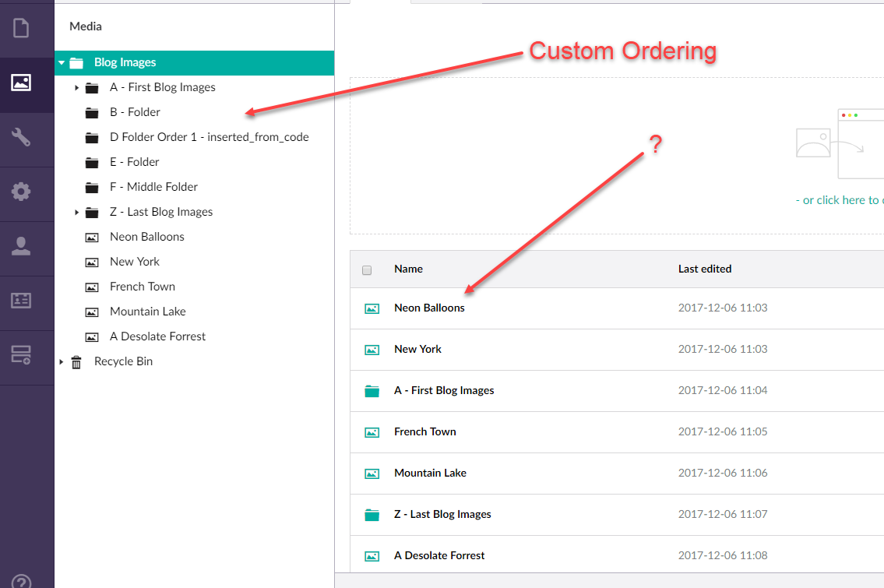Click image icon beside French Town in tree

(x=92, y=287)
